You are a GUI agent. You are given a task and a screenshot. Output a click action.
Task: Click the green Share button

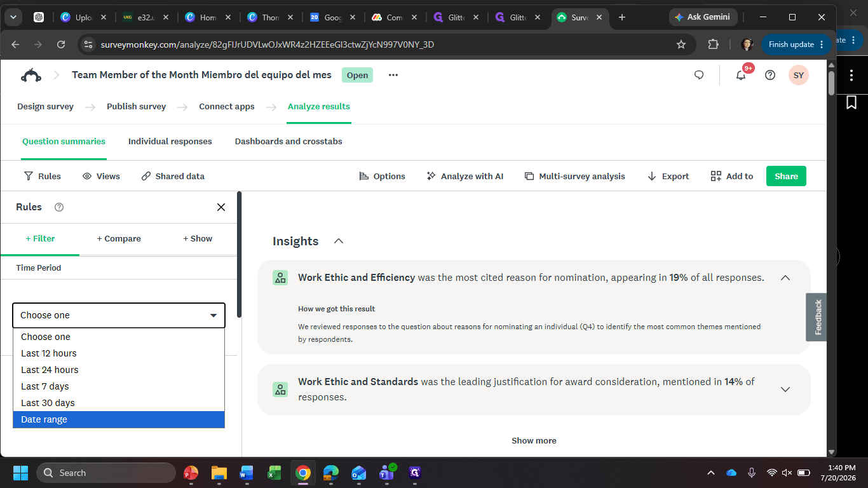click(x=786, y=176)
